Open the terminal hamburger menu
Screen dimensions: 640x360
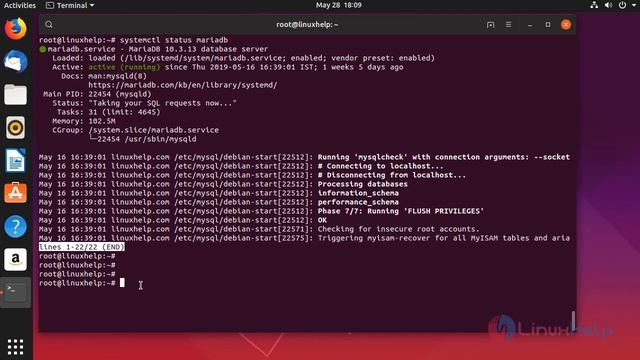point(509,24)
